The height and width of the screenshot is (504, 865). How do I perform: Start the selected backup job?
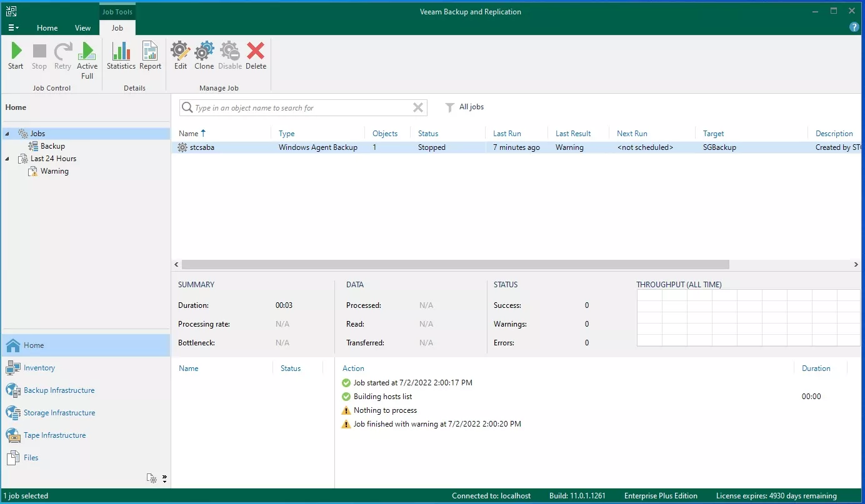point(16,56)
